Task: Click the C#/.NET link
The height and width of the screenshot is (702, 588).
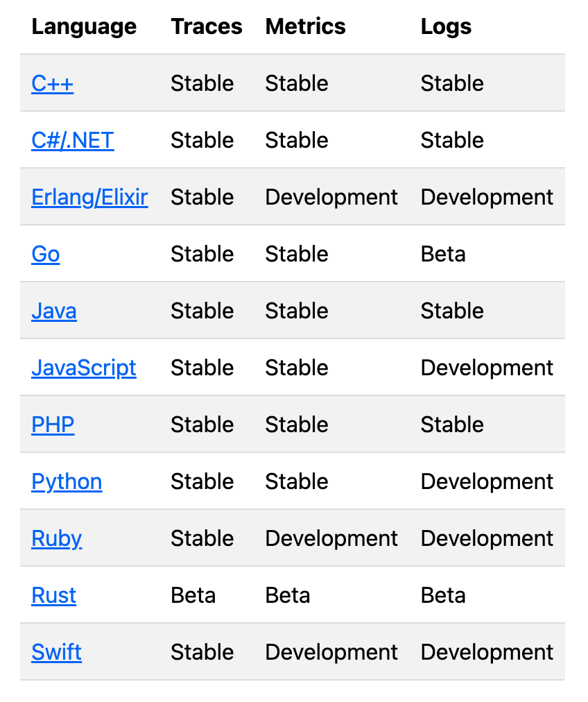Action: pyautogui.click(x=73, y=140)
